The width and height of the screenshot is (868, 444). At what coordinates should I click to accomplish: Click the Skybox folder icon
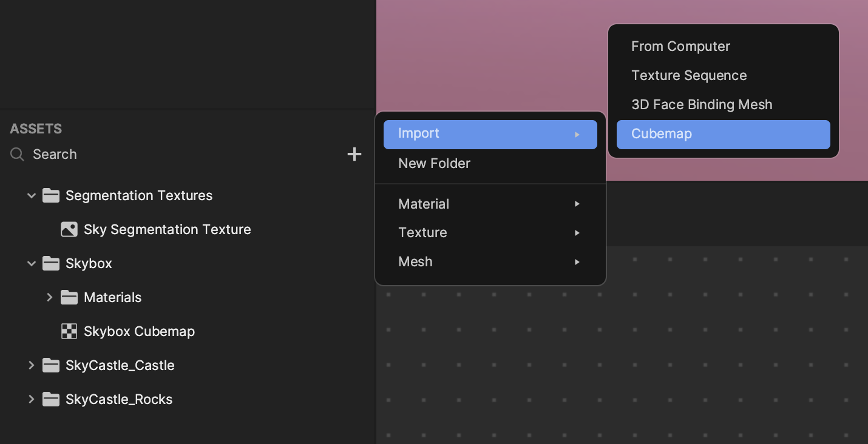51,263
